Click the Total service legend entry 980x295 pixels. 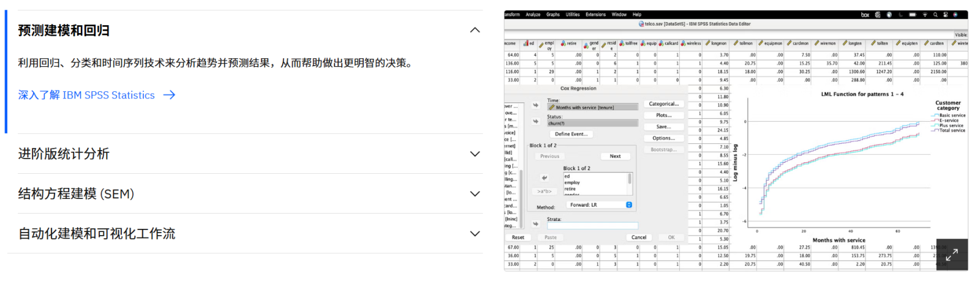click(x=948, y=130)
